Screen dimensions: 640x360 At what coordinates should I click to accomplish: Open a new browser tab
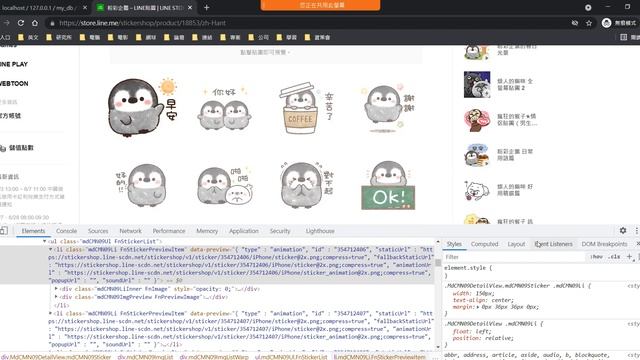(x=207, y=7)
